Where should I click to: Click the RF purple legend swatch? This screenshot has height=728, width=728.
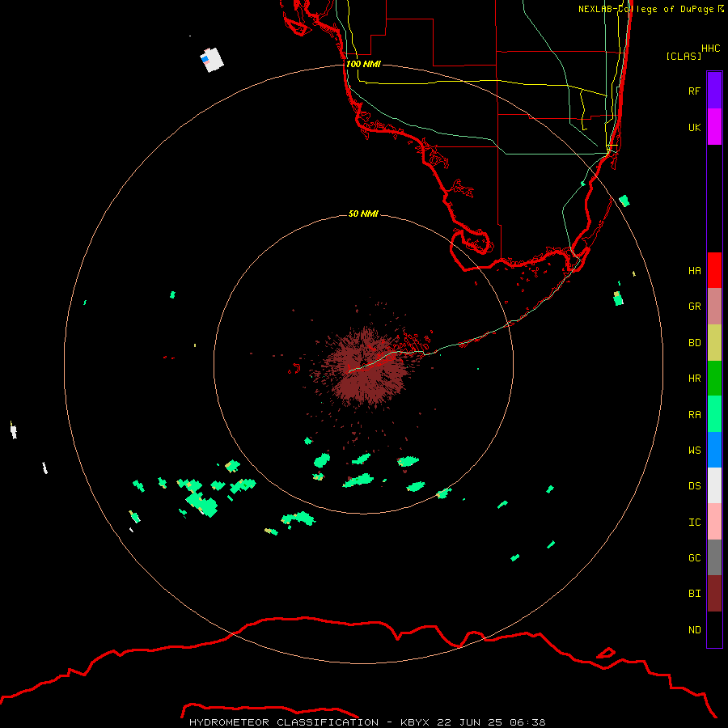tap(714, 91)
